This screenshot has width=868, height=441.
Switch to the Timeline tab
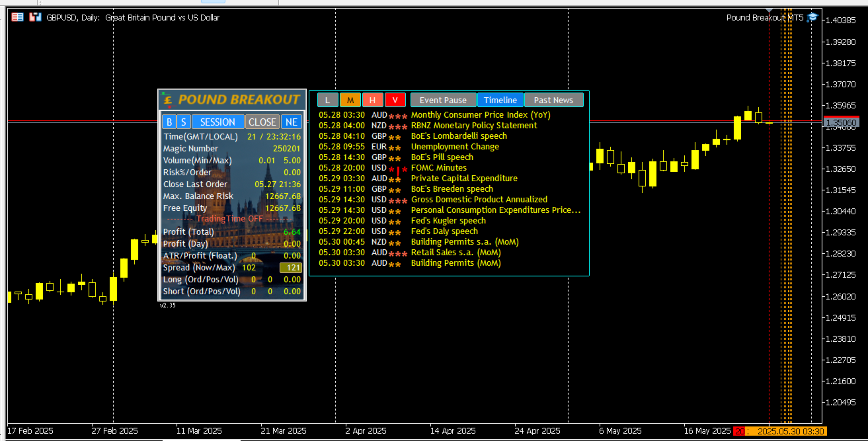coord(500,100)
